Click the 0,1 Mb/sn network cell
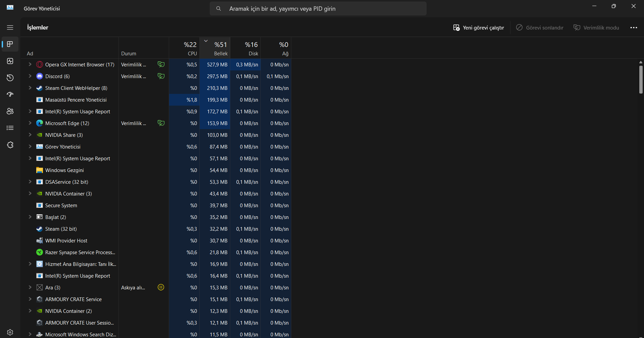Screen dimensions: 644x338 [276, 76]
